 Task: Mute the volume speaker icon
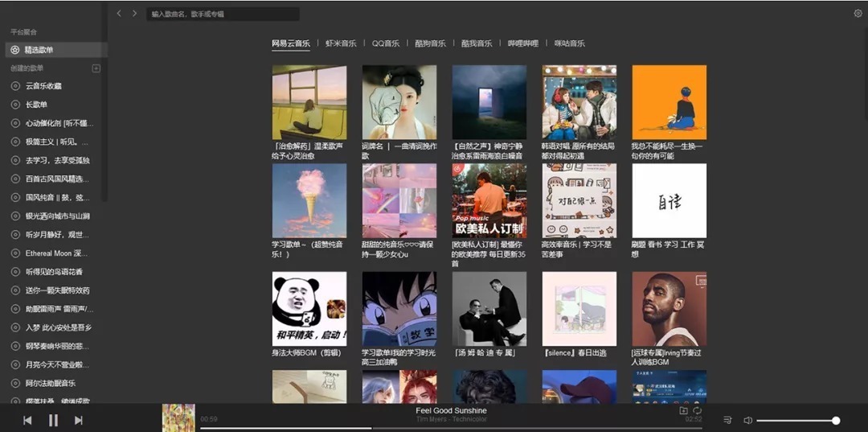click(747, 420)
